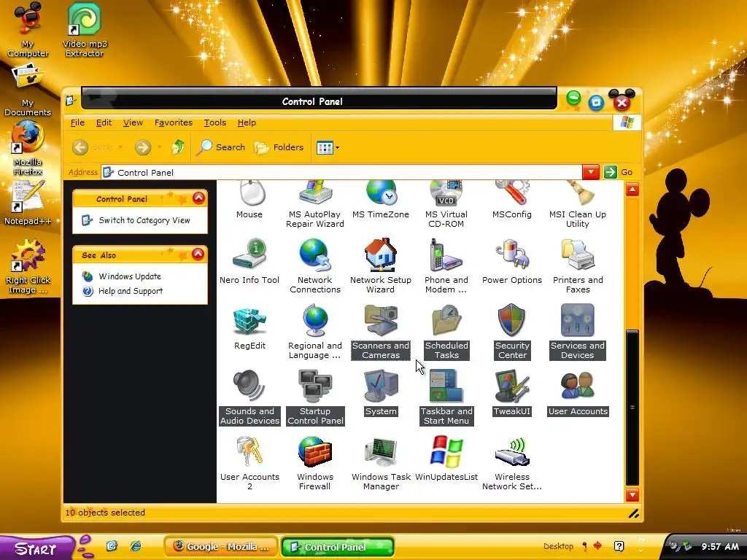Open the System applet
The height and width of the screenshot is (560, 747).
click(381, 392)
